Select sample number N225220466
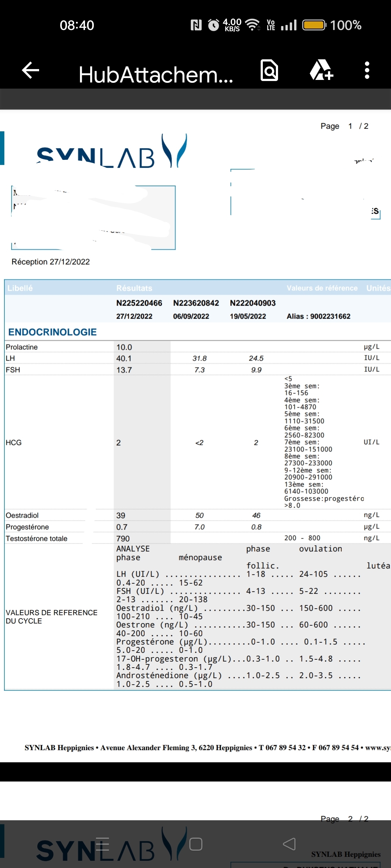Image resolution: width=391 pixels, height=868 pixels. coord(139,303)
